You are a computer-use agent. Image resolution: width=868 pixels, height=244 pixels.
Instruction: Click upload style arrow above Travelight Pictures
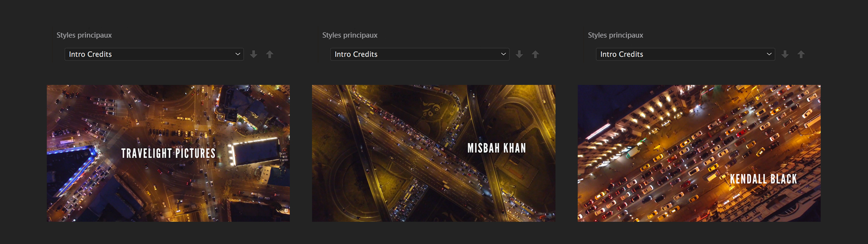tap(270, 54)
